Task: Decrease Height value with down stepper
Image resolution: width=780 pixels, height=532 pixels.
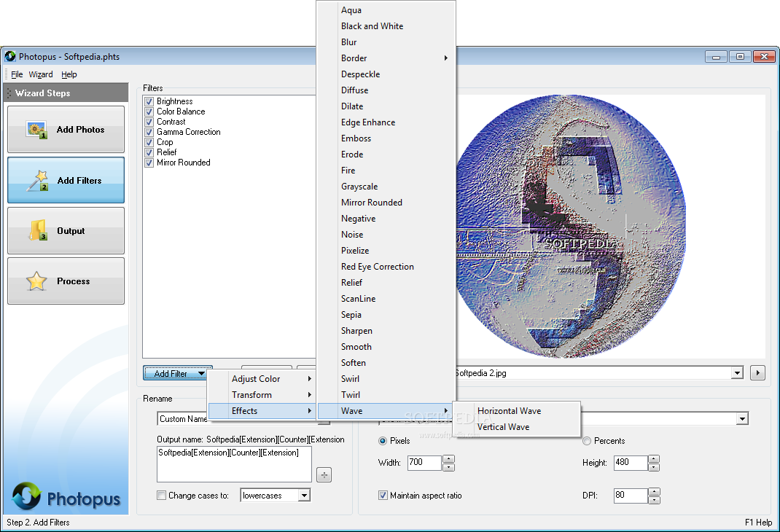Action: 654,467
